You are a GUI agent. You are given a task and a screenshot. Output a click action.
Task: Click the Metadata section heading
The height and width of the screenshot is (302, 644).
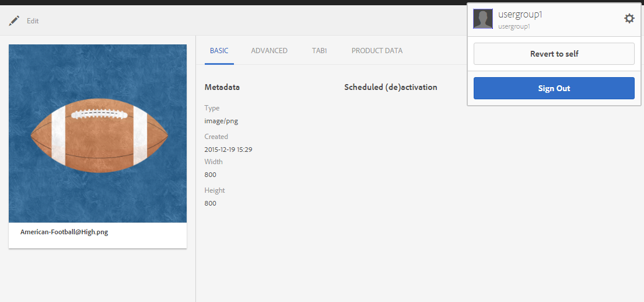click(x=222, y=87)
